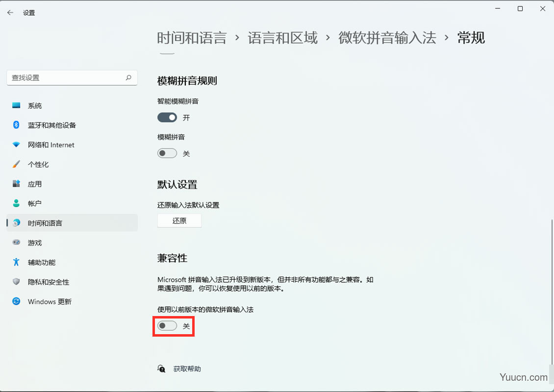Click the 查找设置 search field
This screenshot has width=554, height=392.
point(72,78)
